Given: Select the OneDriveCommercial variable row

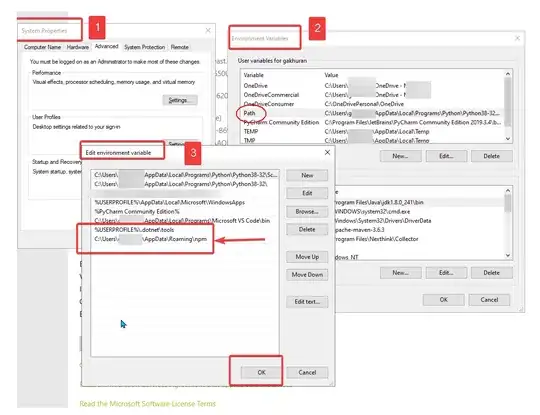Looking at the screenshot, I should click(373, 95).
